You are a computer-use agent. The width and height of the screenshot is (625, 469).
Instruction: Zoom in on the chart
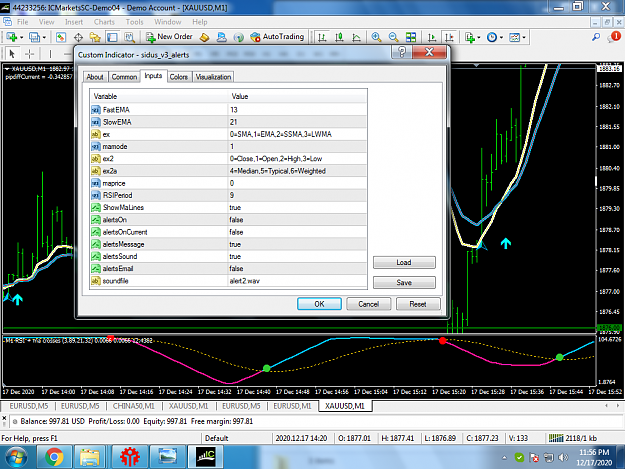[x=376, y=37]
